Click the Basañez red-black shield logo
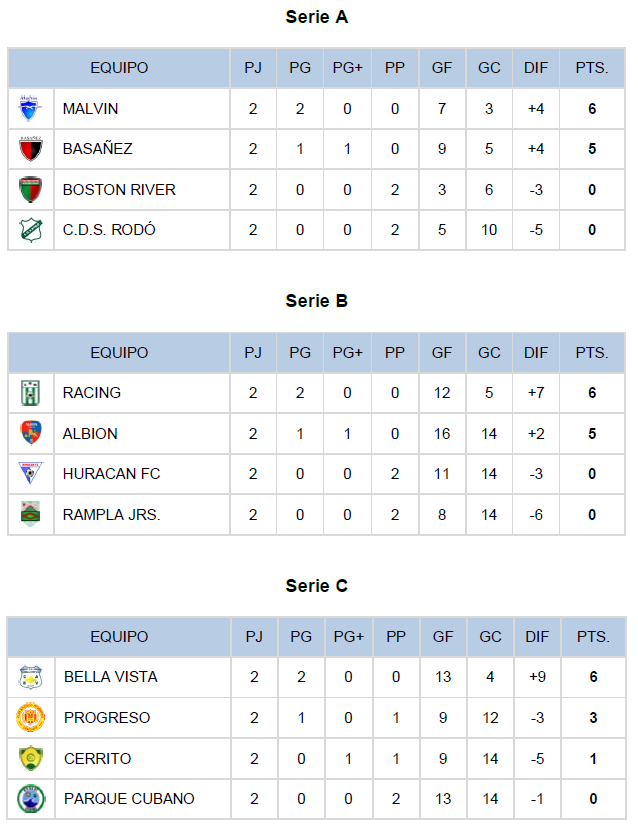The width and height of the screenshot is (638, 826). tap(31, 149)
